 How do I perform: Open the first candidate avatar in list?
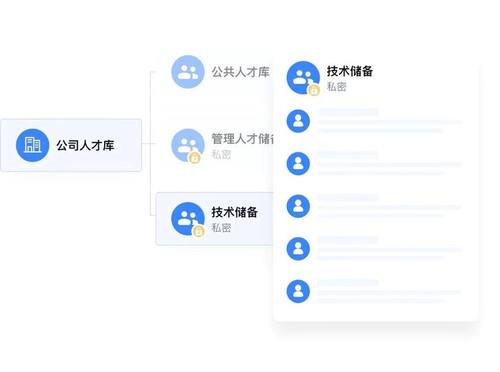click(298, 121)
